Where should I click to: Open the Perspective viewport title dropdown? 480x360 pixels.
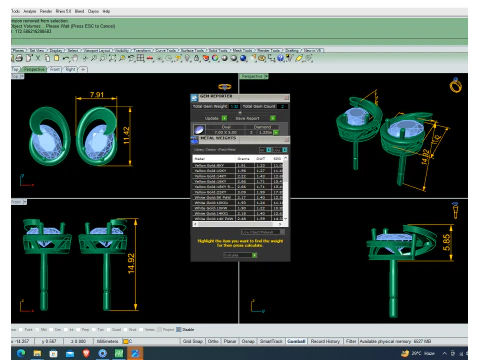[266, 76]
